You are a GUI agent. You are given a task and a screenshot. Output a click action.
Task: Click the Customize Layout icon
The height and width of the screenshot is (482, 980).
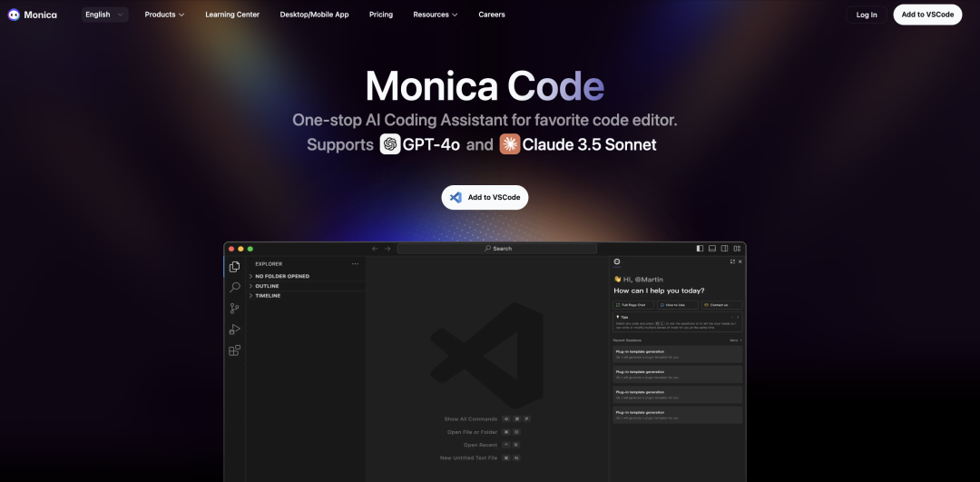[737, 248]
